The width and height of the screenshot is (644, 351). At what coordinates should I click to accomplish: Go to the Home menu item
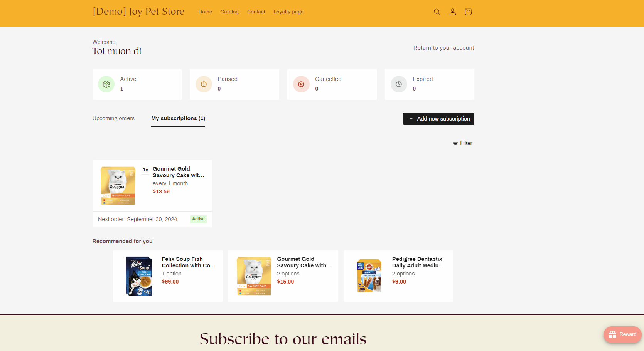click(x=205, y=12)
